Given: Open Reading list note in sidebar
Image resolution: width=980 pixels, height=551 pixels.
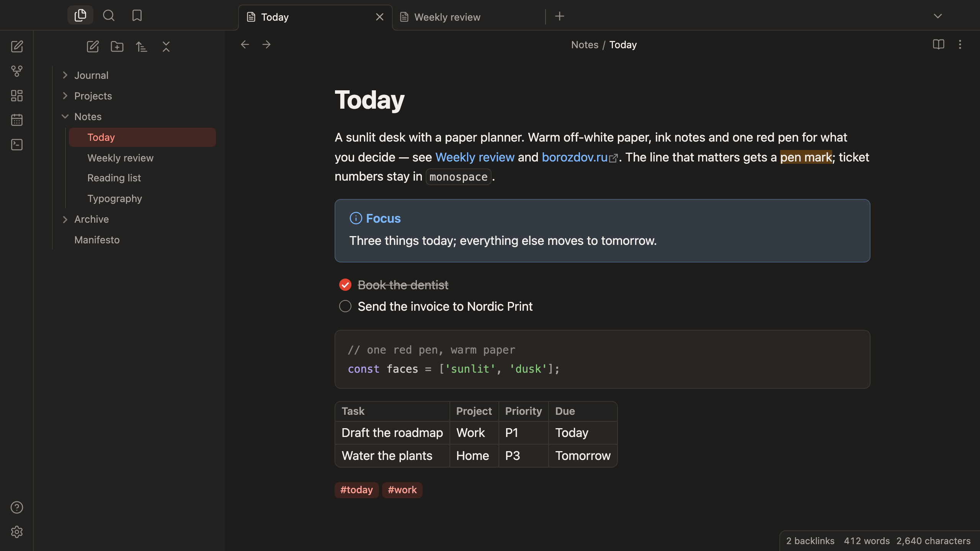Looking at the screenshot, I should 142,178.
